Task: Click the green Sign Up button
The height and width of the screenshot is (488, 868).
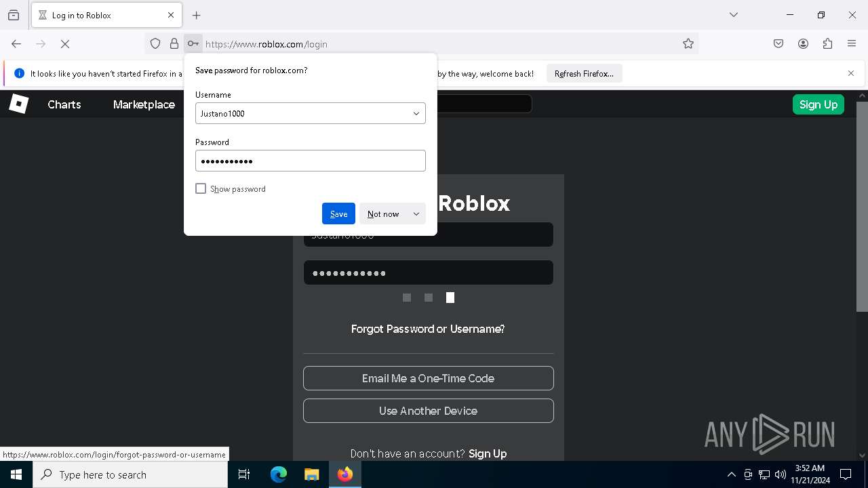Action: click(x=818, y=104)
